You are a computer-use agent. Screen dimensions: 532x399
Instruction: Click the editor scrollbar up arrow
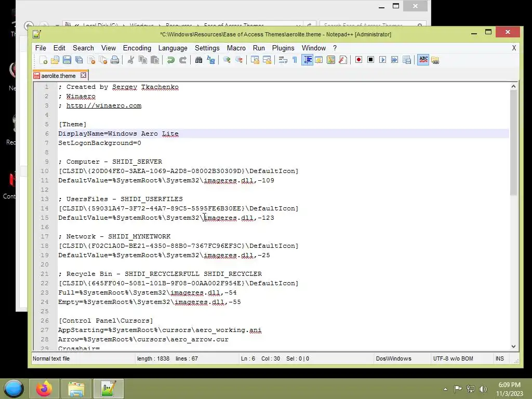click(513, 87)
